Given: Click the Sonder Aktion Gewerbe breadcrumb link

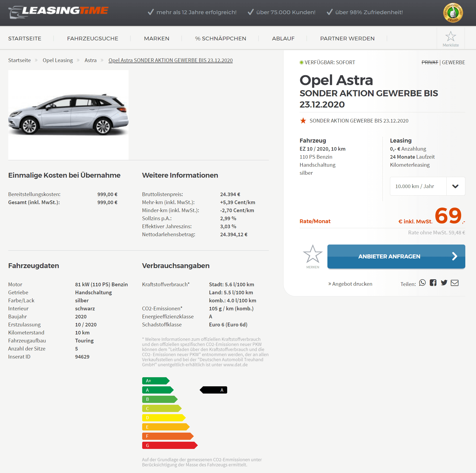Looking at the screenshot, I should [x=171, y=60].
